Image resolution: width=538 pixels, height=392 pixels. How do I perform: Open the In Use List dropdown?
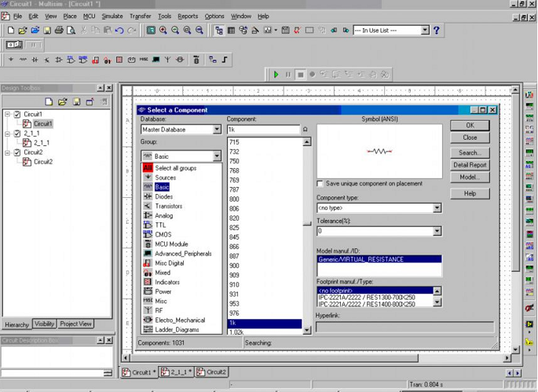coord(425,31)
